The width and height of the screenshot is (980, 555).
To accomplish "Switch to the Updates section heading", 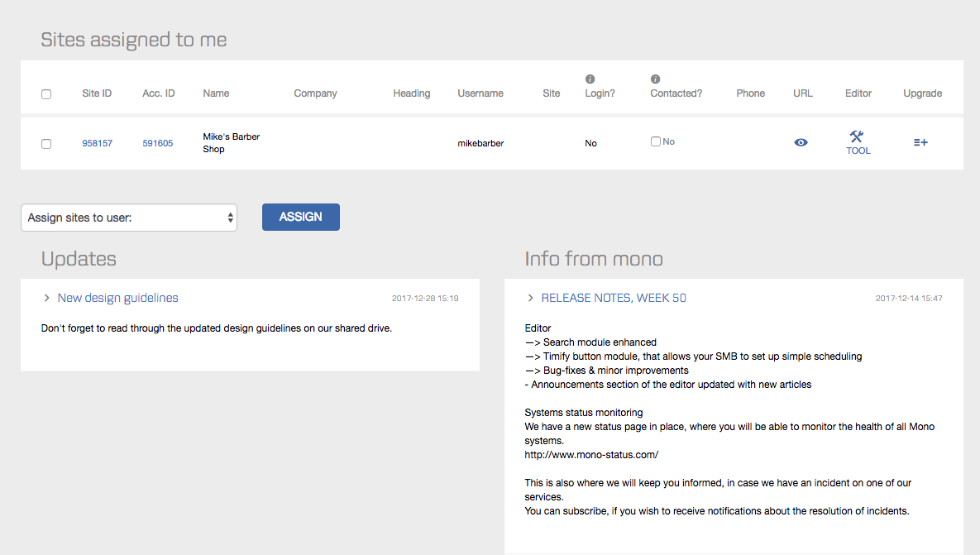I will (79, 258).
